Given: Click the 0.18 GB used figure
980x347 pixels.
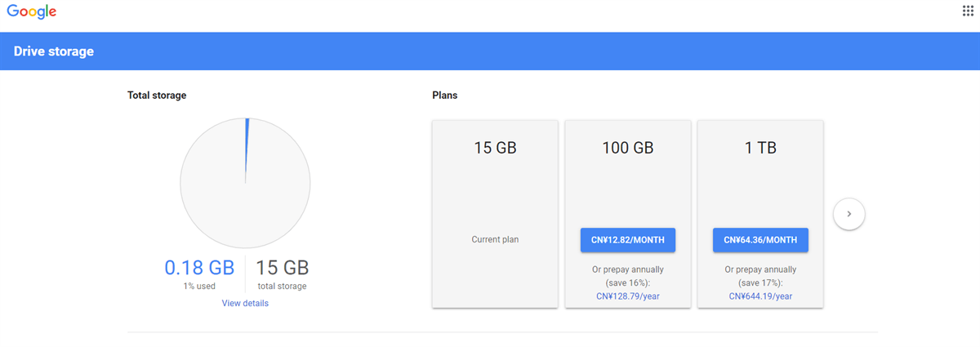Looking at the screenshot, I should (x=199, y=267).
